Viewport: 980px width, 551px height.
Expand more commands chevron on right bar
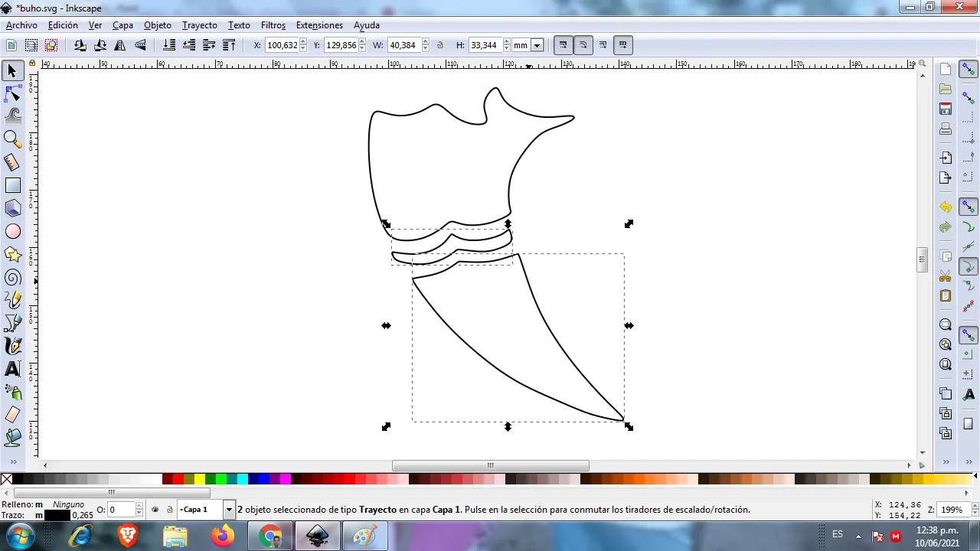[946, 462]
